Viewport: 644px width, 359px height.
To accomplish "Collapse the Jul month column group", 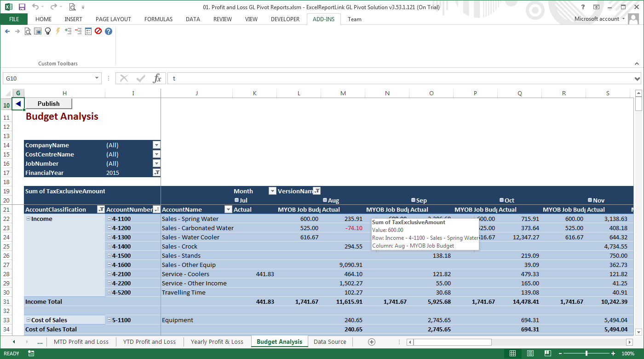I will [236, 200].
